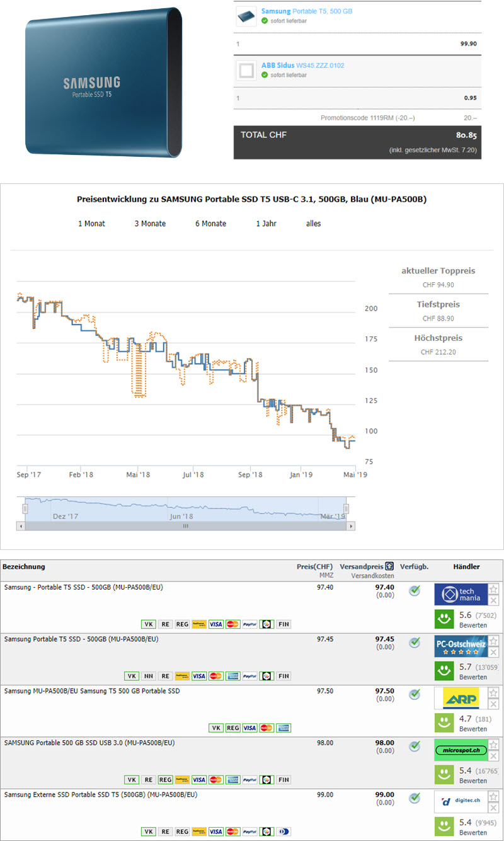Click the X icon beside PC-Ostschweiz logo
Image resolution: width=504 pixels, height=841 pixels.
click(x=493, y=652)
